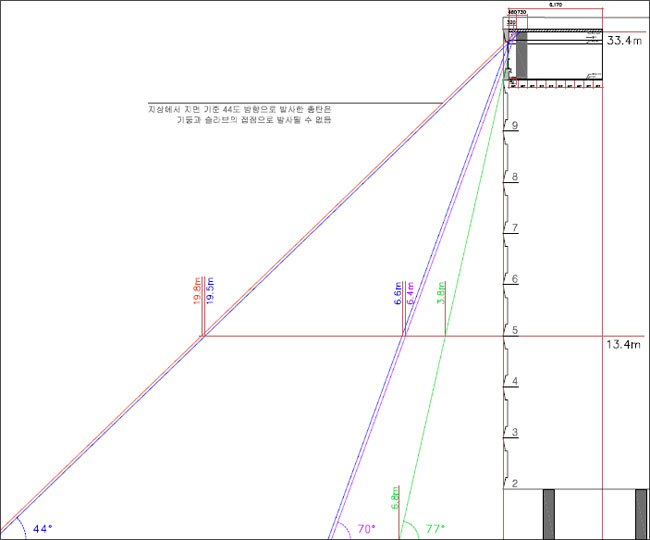The height and width of the screenshot is (540, 650).
Task: Select the 33.4m height label
Action: click(625, 41)
